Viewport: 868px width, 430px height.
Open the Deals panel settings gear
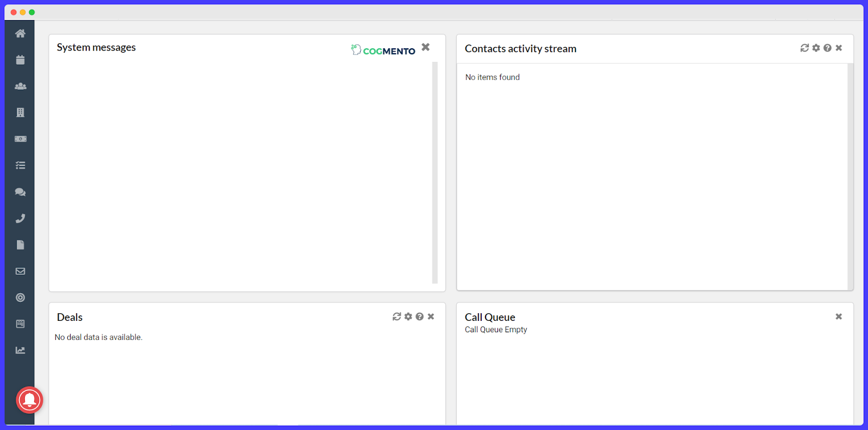click(x=408, y=317)
